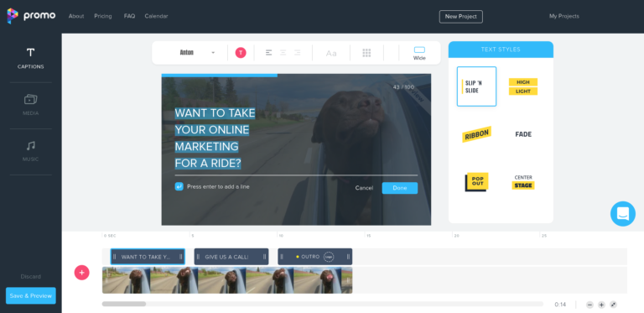Viewport: 644px width, 313px height.
Task: Select the Slip 'N Slide text style
Action: (x=476, y=86)
